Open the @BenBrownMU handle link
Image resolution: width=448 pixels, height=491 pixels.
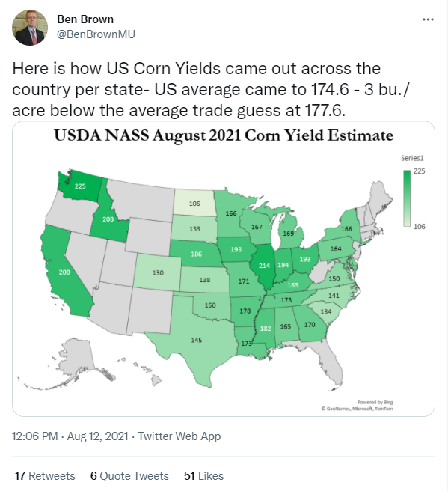(x=96, y=34)
